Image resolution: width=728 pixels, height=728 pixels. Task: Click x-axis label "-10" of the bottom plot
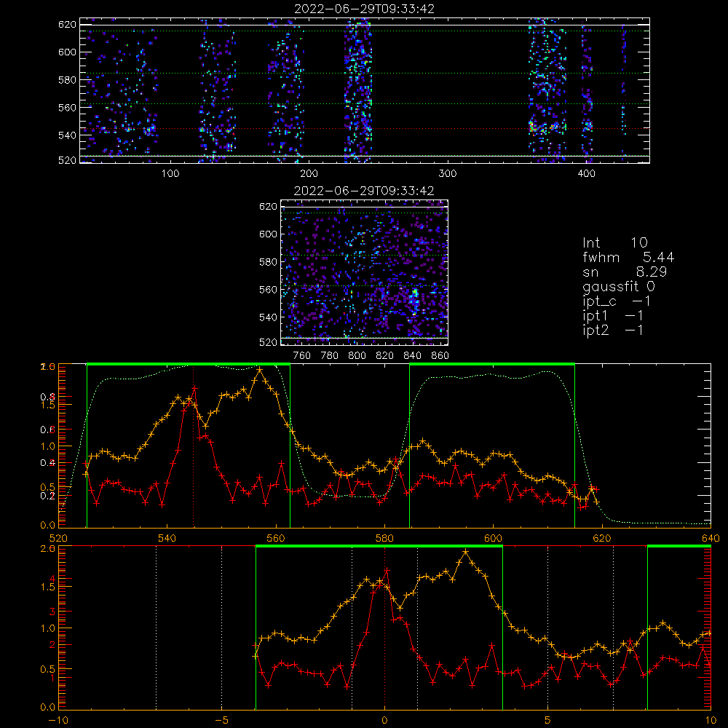[x=58, y=721]
